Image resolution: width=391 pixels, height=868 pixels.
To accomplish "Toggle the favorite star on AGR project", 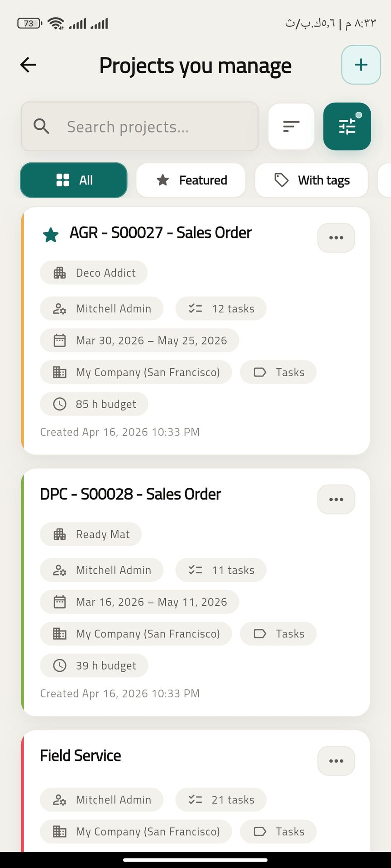I will click(x=51, y=235).
